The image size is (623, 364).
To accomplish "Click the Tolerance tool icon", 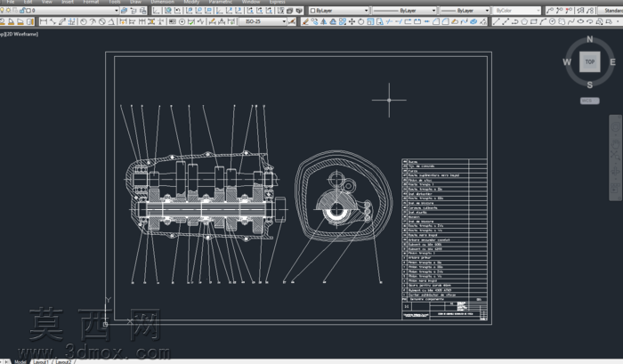I will tap(172, 21).
